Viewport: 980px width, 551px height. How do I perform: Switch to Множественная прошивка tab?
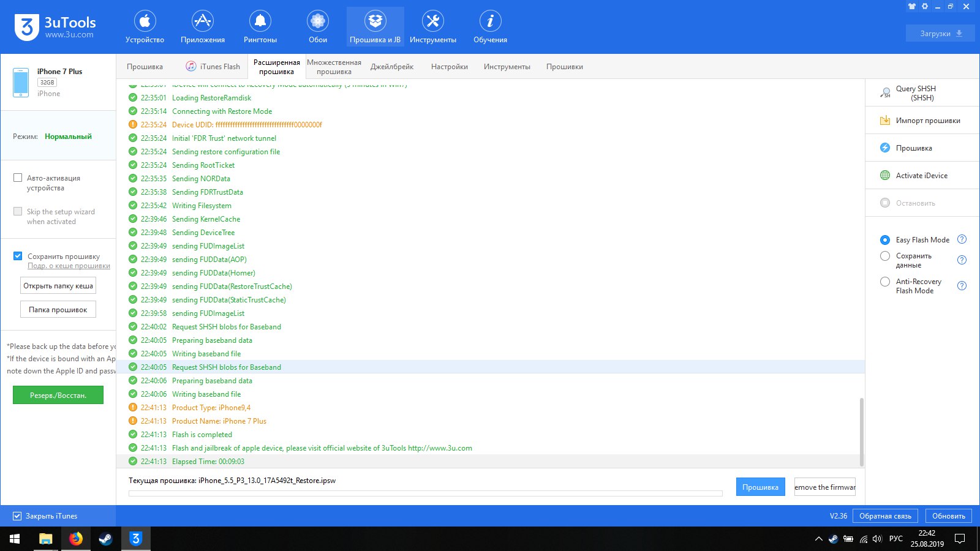[x=334, y=67]
